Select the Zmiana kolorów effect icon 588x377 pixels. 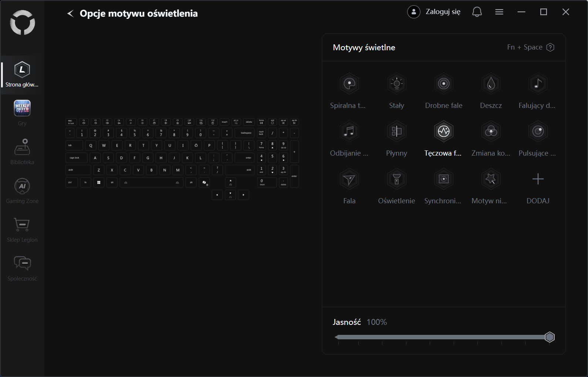point(491,132)
